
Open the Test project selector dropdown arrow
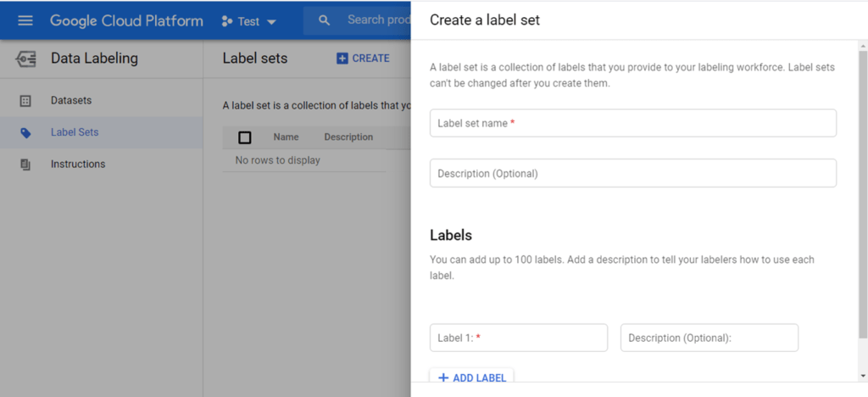coord(271,22)
